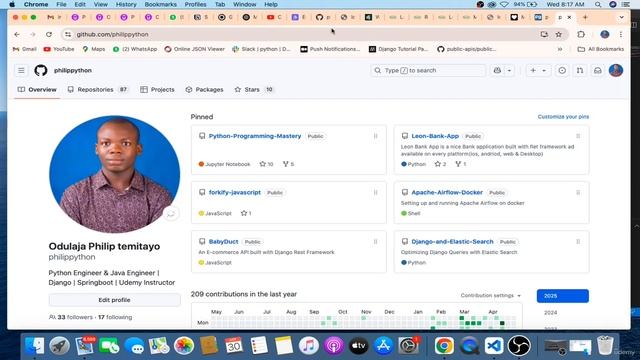
Task: Click the Edit profile button
Action: [x=114, y=300]
